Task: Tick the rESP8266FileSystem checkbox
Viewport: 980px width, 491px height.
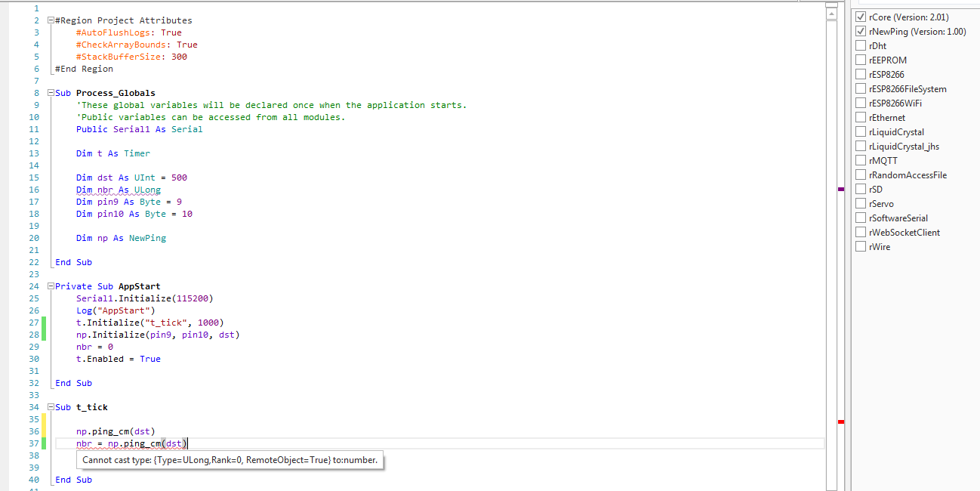Action: [861, 88]
